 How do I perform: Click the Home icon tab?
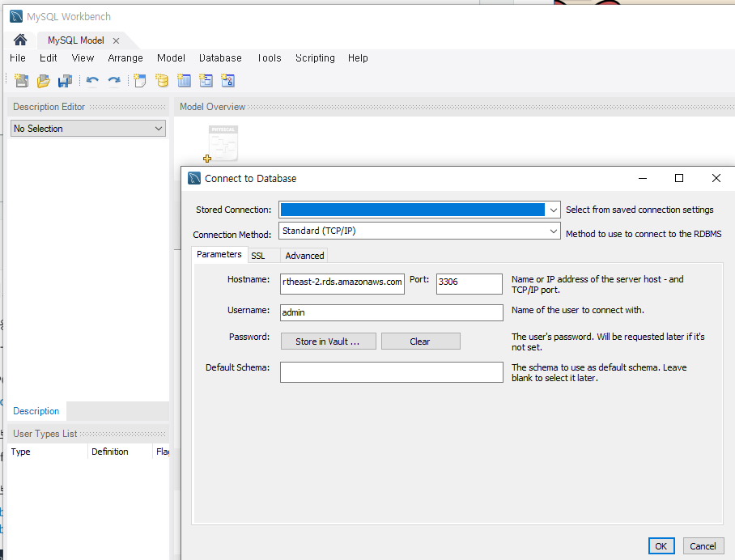coord(20,40)
